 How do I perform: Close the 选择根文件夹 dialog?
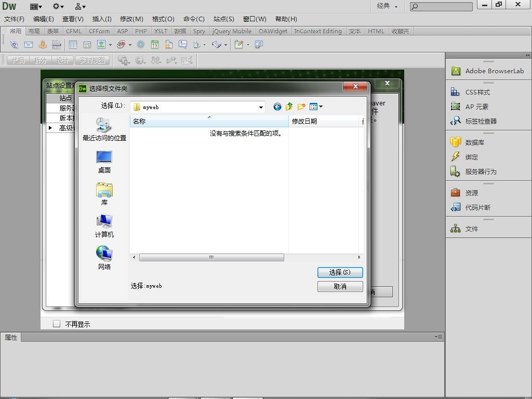[x=355, y=86]
